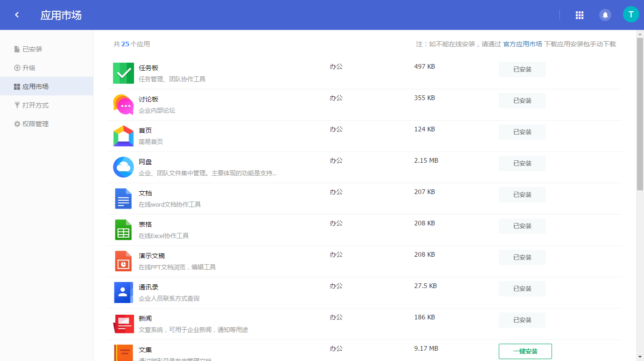Click the 共25个应用 count text
This screenshot has width=644, height=361.
point(132,44)
